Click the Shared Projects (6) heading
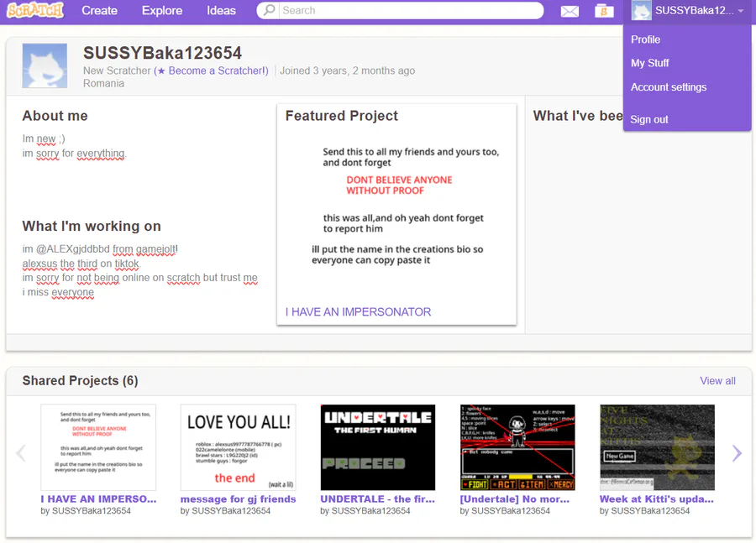 point(80,381)
